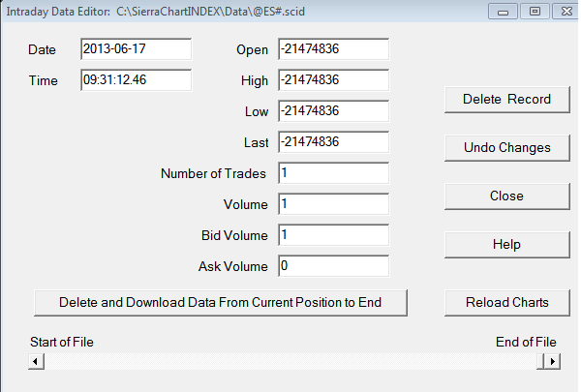
Task: Click the Low price field
Action: click(x=334, y=110)
